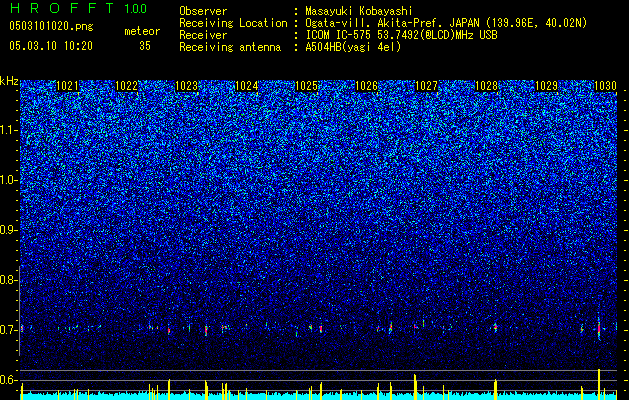Click the tallest yellow power spike below 1030

pyautogui.click(x=599, y=384)
